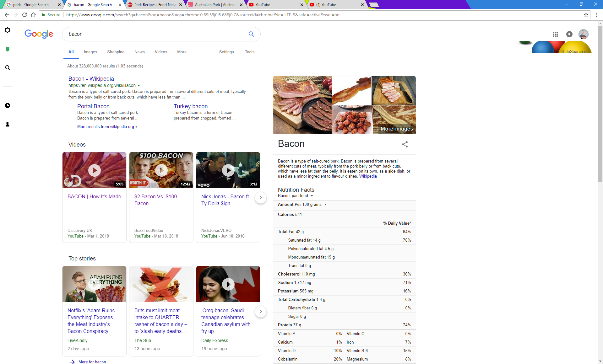Open Wikipedia link in knowledge panel description
Screen dimensions: 603x364
click(368, 176)
